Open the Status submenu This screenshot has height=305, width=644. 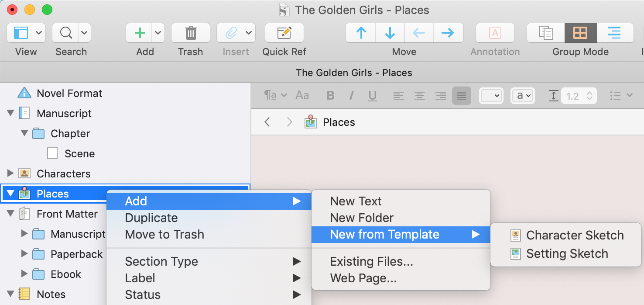209,295
